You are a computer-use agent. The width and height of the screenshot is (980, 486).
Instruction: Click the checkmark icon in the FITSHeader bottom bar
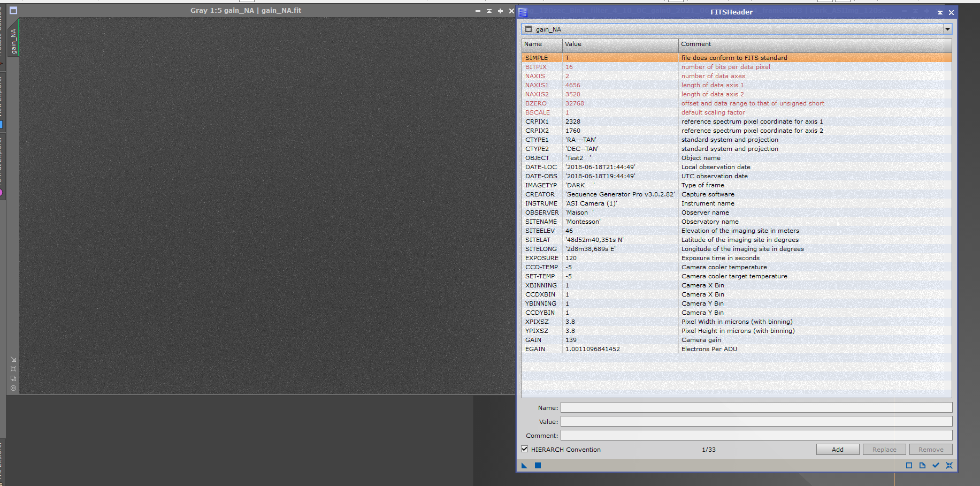click(x=936, y=466)
